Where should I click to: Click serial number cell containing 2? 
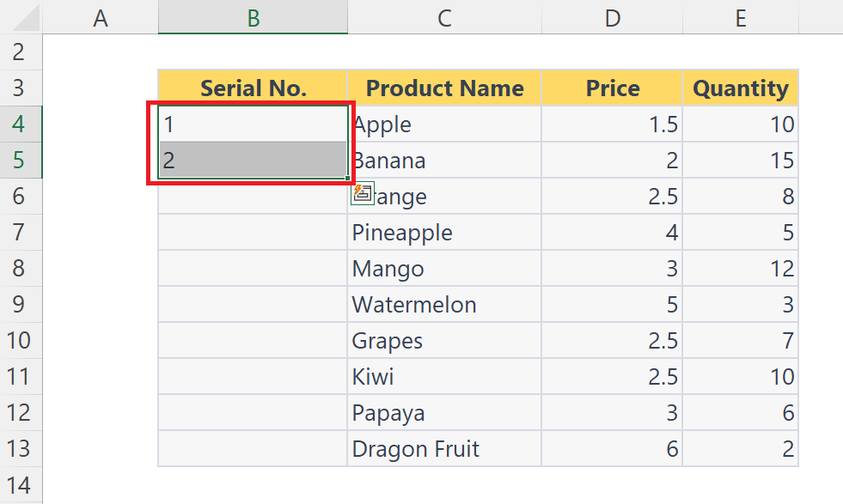click(253, 160)
